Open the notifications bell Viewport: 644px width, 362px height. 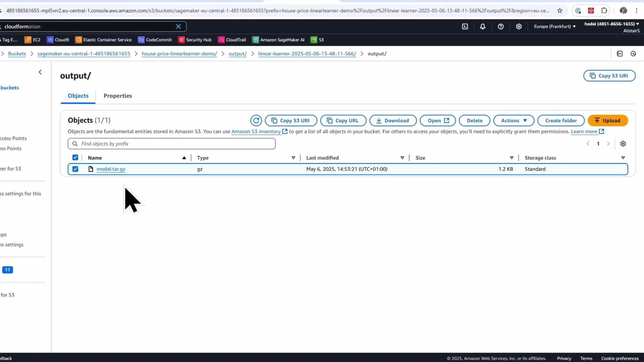pyautogui.click(x=483, y=26)
